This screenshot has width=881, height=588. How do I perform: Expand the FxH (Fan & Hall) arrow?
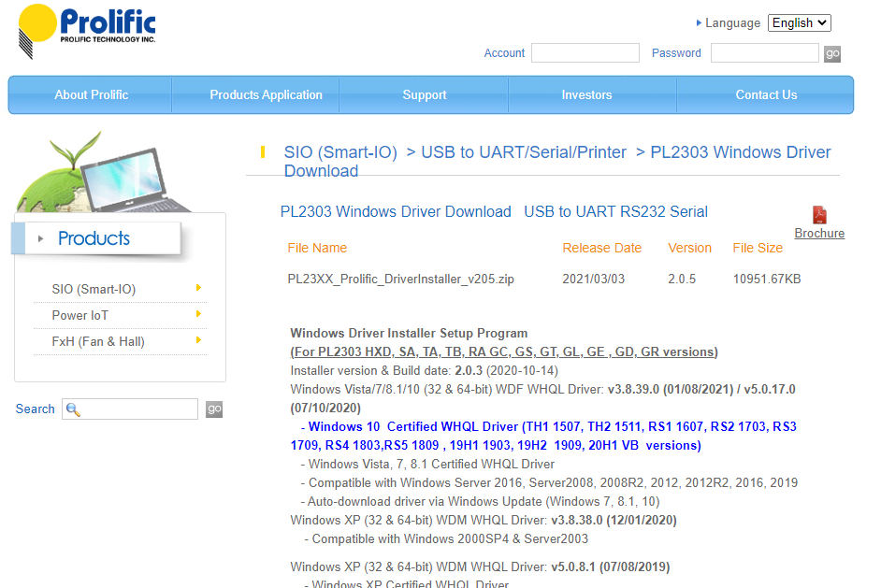[x=198, y=339]
